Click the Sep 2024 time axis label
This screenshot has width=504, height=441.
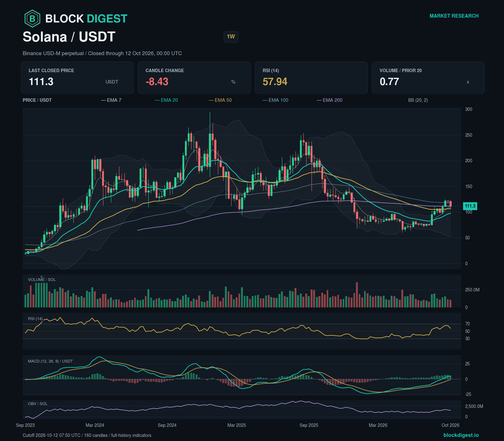point(167,425)
